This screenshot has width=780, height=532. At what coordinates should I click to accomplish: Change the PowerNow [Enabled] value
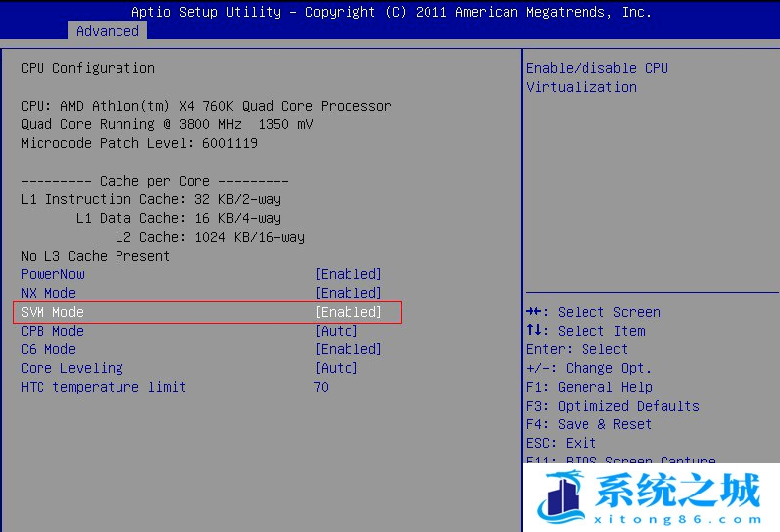(349, 274)
